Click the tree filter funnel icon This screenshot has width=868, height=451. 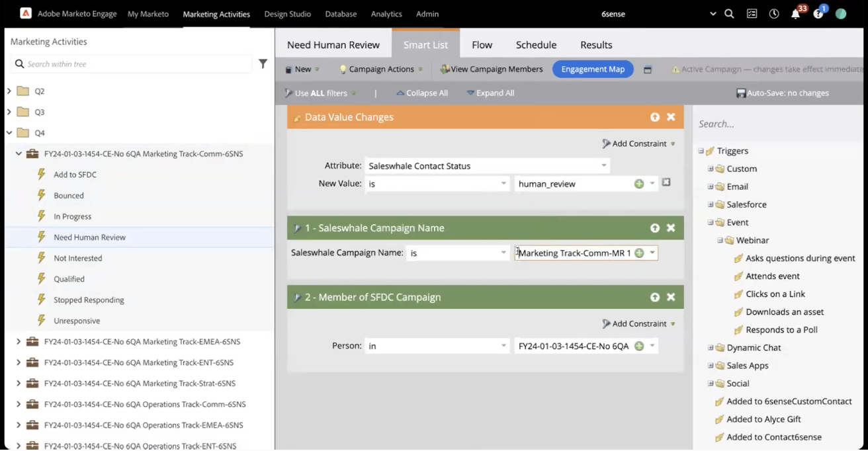pos(263,64)
